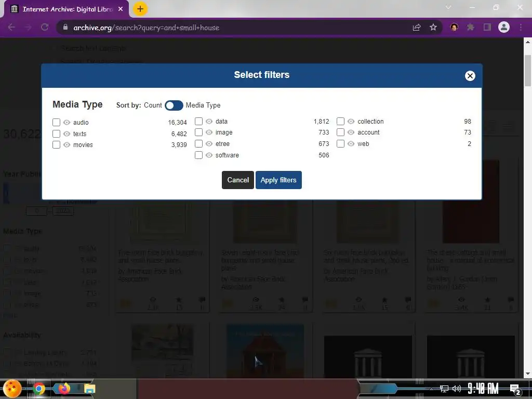
Task: Click the browser forward arrow
Action: [x=28, y=27]
